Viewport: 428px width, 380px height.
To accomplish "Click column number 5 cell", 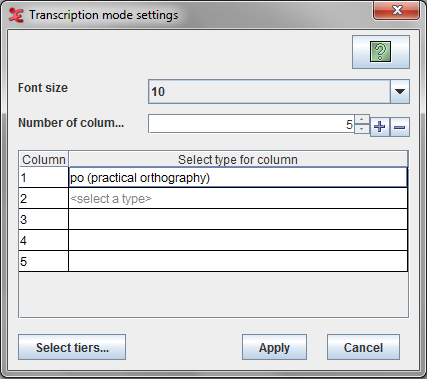I will click(x=44, y=262).
